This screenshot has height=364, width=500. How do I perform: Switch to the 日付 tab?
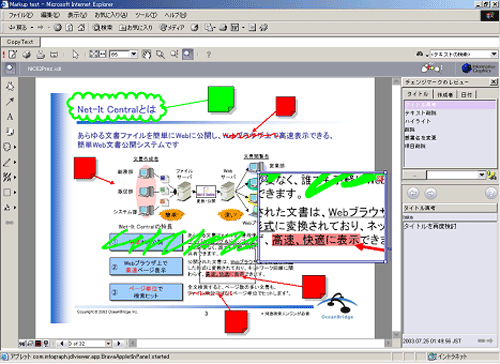[466, 95]
